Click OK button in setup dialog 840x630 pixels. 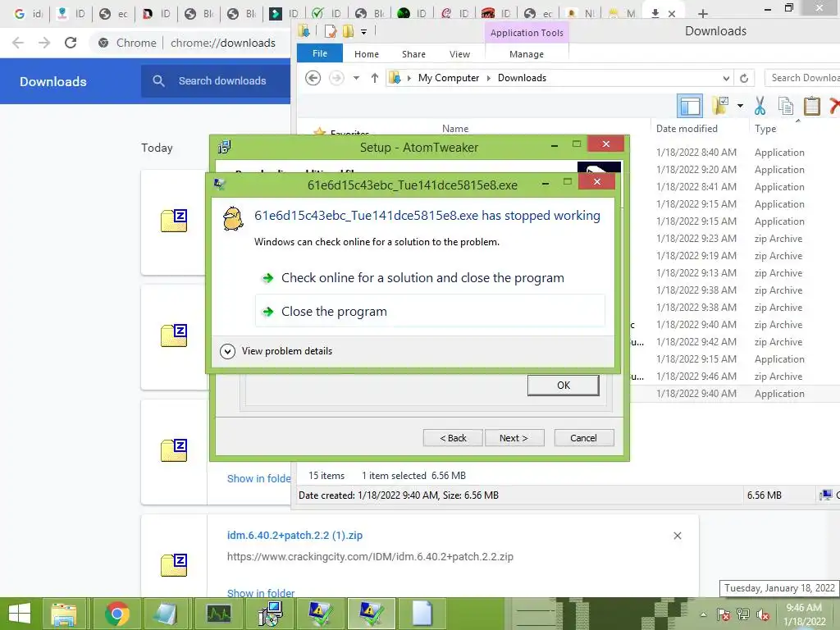pyautogui.click(x=563, y=386)
